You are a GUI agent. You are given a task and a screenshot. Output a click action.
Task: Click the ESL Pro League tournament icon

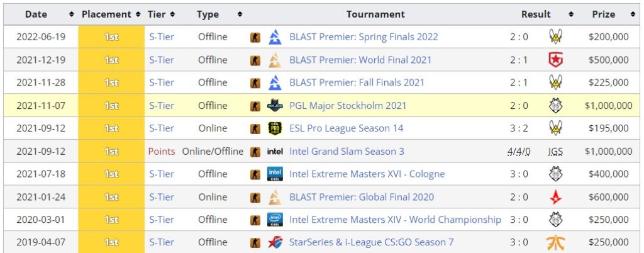pos(275,128)
